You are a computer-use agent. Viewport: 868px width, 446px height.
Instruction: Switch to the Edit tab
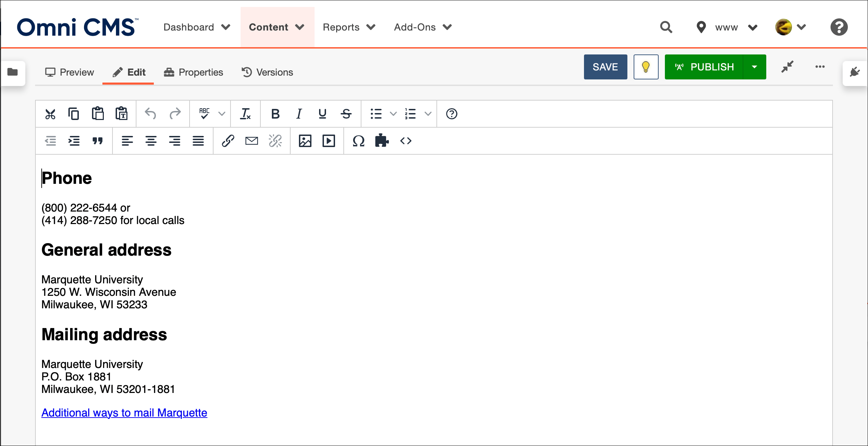[128, 72]
